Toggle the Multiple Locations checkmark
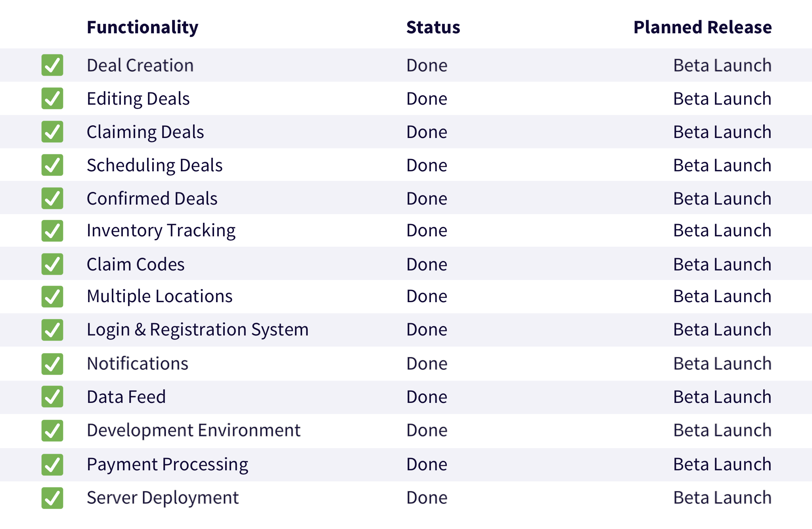 [x=52, y=297]
